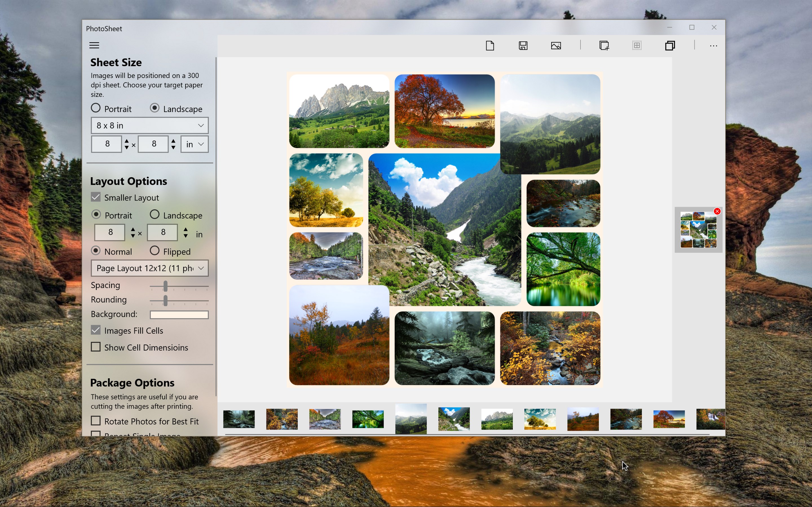This screenshot has width=812, height=507.
Task: Enable Rotate Photos for Best Fit
Action: tap(96, 421)
